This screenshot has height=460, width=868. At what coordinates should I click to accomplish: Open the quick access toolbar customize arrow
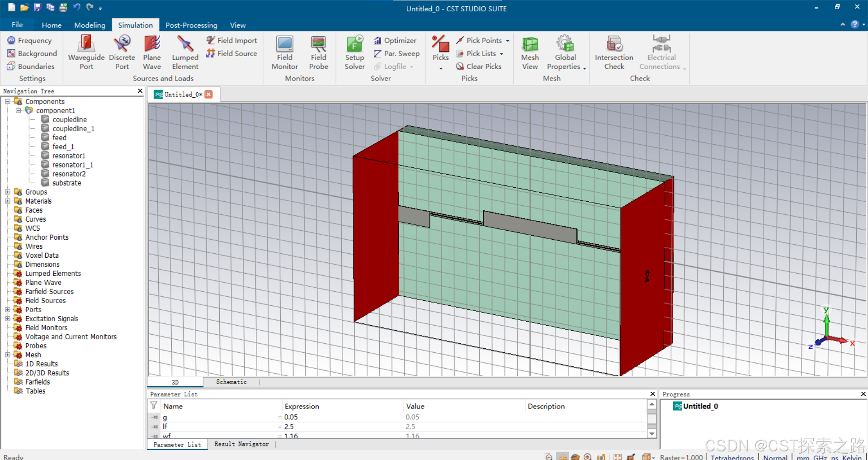click(x=100, y=8)
